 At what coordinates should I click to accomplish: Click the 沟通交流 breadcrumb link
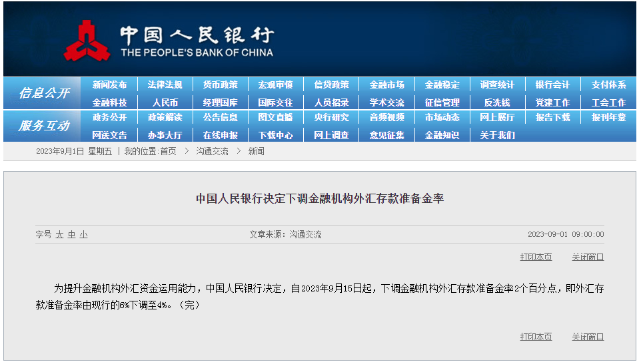click(x=212, y=152)
